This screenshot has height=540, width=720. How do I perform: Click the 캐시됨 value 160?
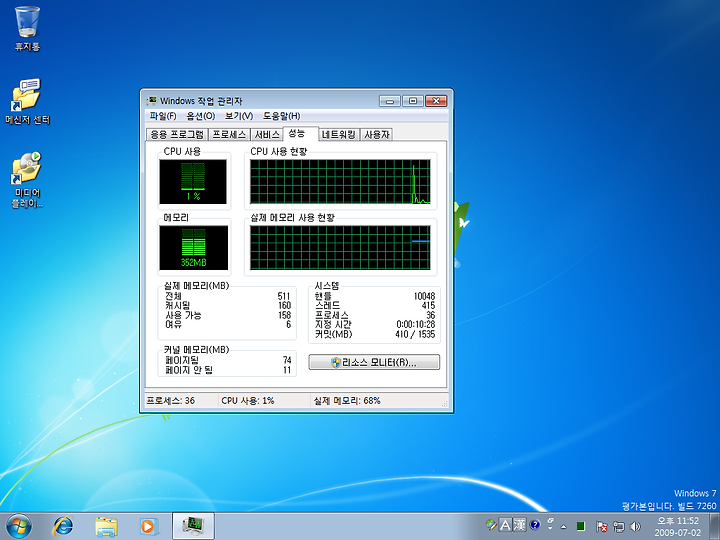[x=284, y=305]
